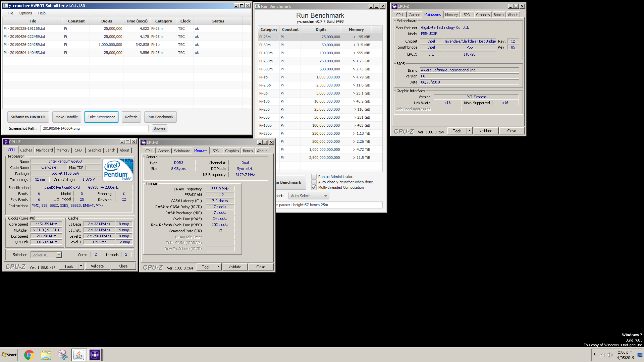Image resolution: width=644 pixels, height=362 pixels.
Task: Click the DRAM Frequency value 635.9 MHz
Action: [220, 189]
